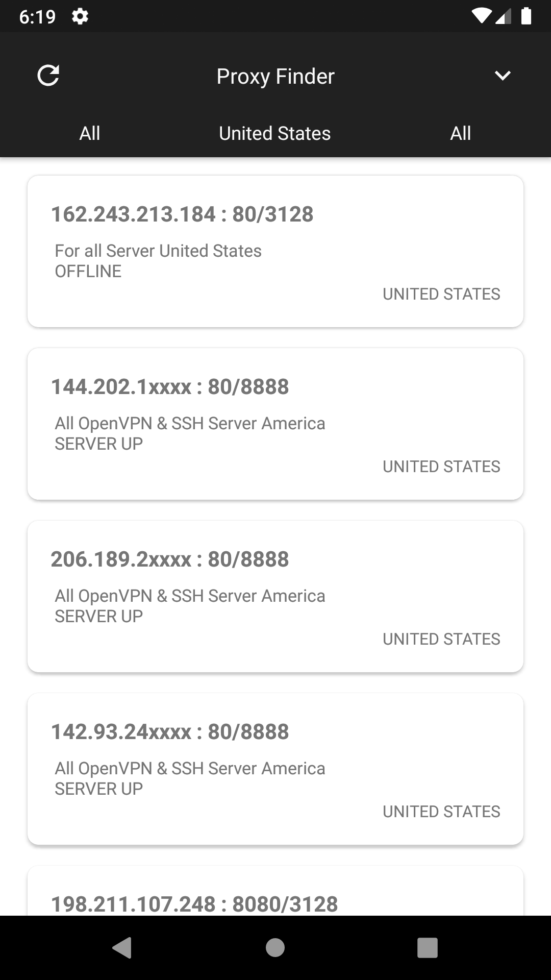Tap the refresh icon in the header
551x980 pixels.
pos(48,76)
